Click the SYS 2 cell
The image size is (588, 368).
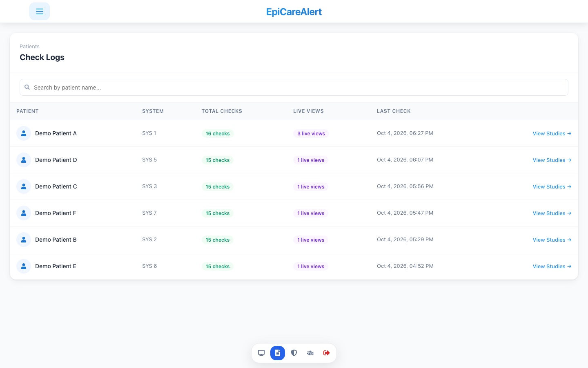149,240
